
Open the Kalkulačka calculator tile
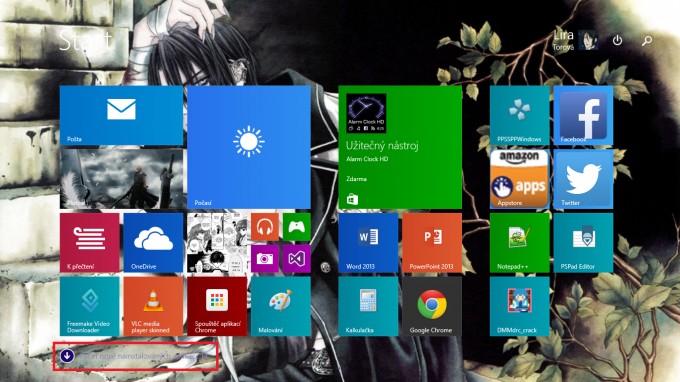point(368,306)
